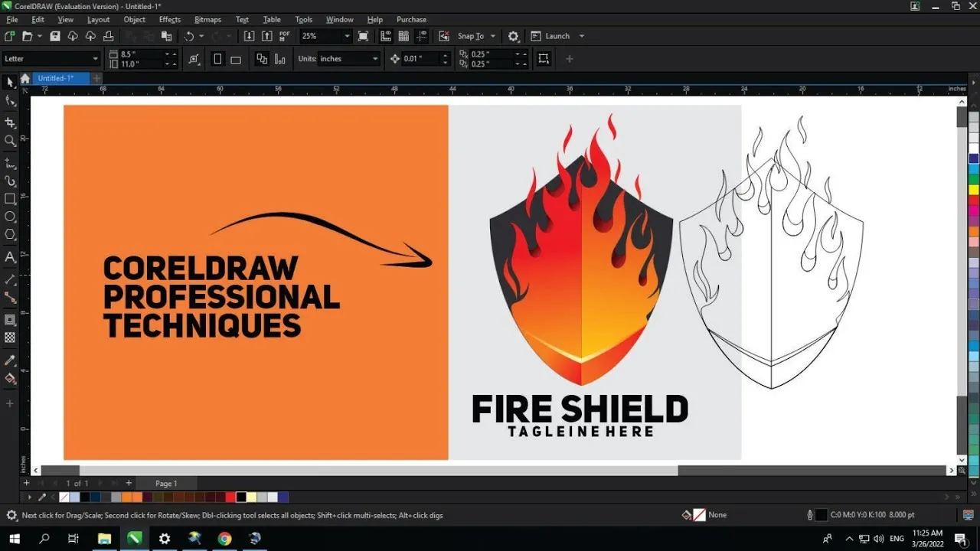
Task: Open the Object menu
Action: pos(134,19)
